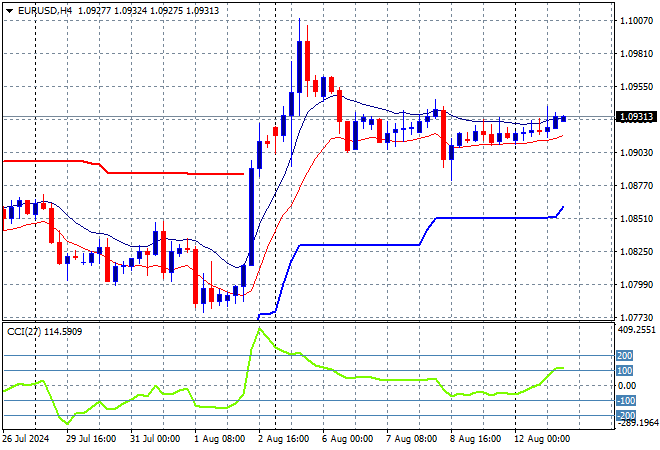Click the 1.09810 price axis label
Image resolution: width=660 pixels, height=450 pixels.
(637, 53)
